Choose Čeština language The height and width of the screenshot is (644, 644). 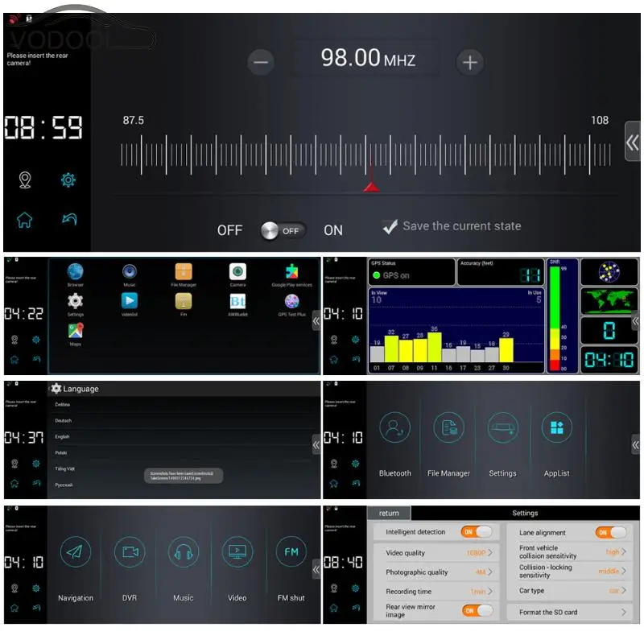click(184, 405)
